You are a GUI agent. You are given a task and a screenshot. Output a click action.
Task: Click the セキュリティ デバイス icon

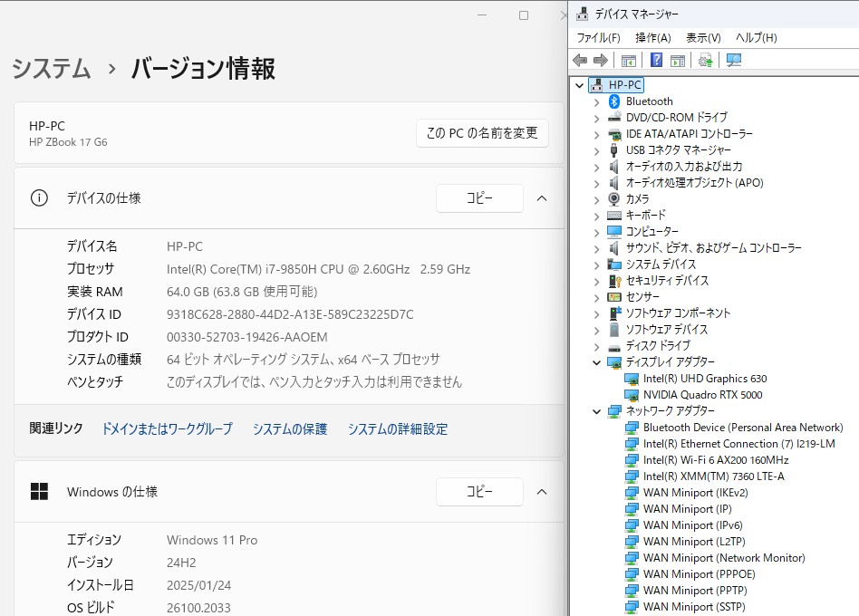[x=614, y=280]
